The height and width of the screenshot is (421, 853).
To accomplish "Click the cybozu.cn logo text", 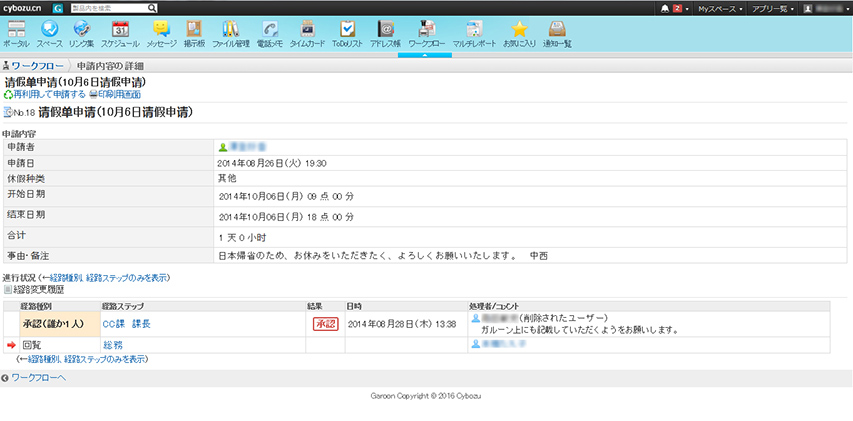I will [23, 8].
